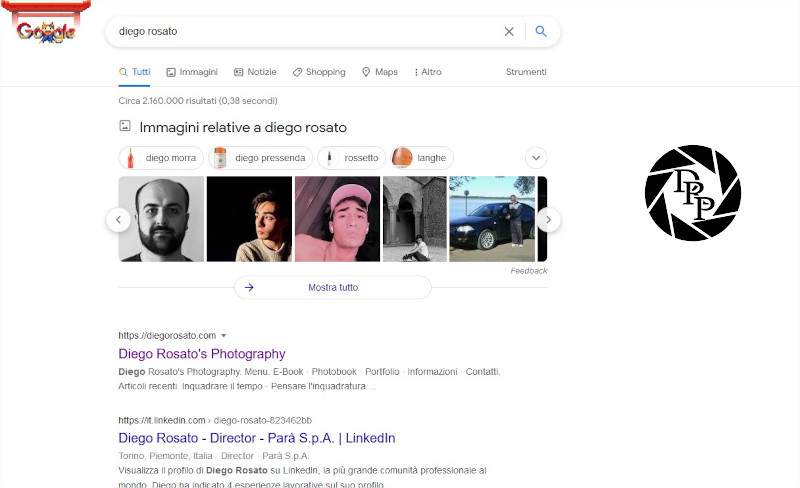The image size is (800, 488).
Task: Click the images icon beside 'Immagini relative'
Action: pyautogui.click(x=125, y=127)
